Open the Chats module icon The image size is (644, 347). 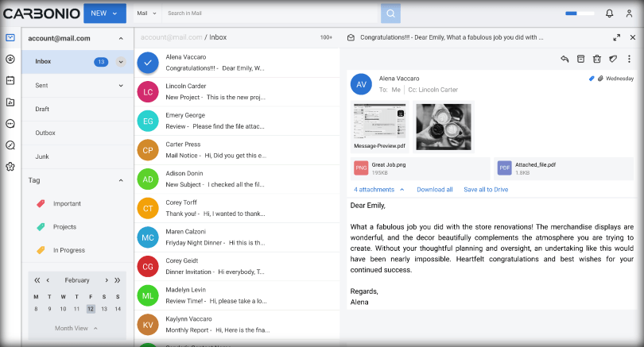click(x=10, y=123)
